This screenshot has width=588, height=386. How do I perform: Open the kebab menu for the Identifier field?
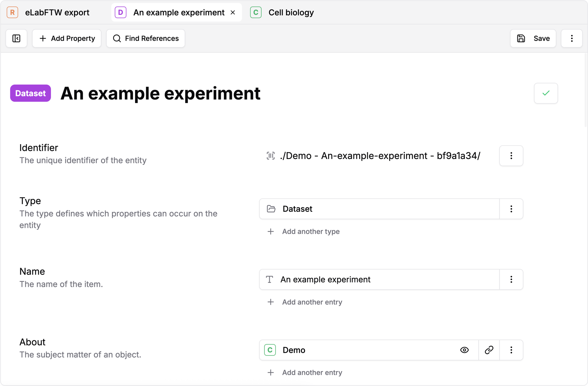(511, 156)
